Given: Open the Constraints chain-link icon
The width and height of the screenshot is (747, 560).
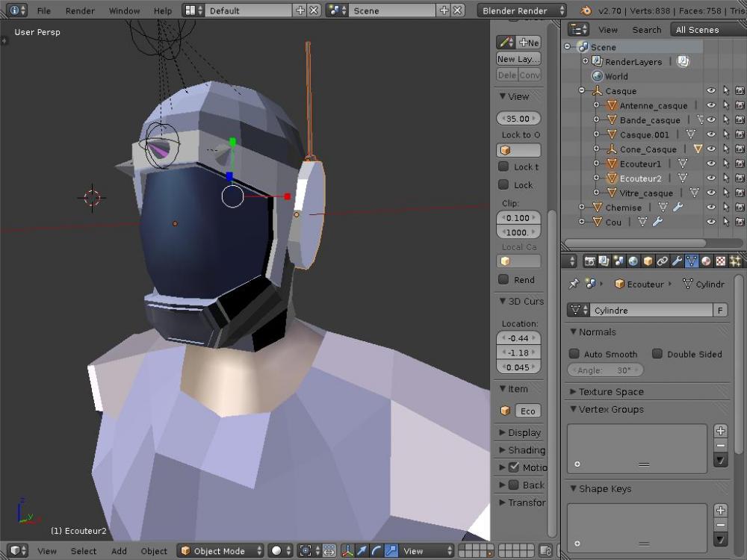Looking at the screenshot, I should pos(663,261).
